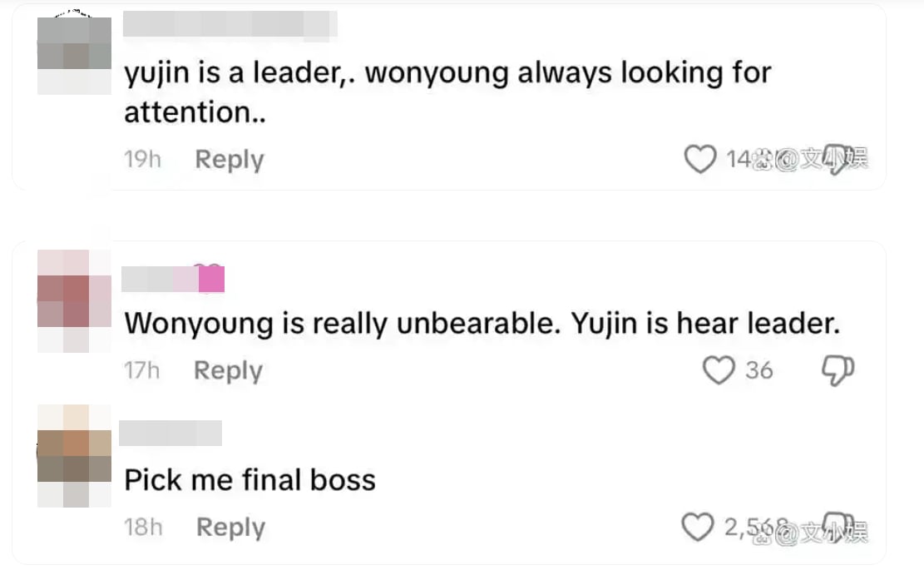Screen dimensions: 924x575
Task: Reply to the 17h comment
Action: 229,370
